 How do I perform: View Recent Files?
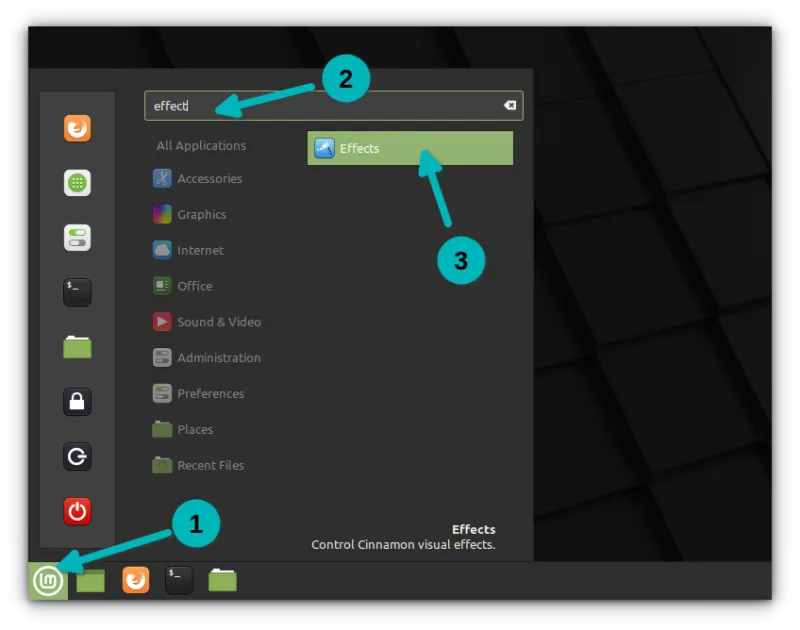[210, 465]
